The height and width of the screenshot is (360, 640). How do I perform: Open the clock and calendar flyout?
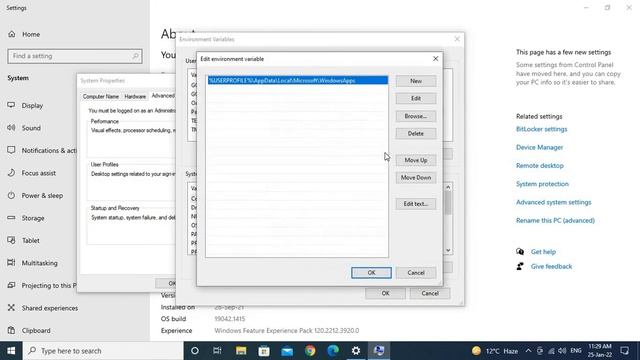(599, 351)
